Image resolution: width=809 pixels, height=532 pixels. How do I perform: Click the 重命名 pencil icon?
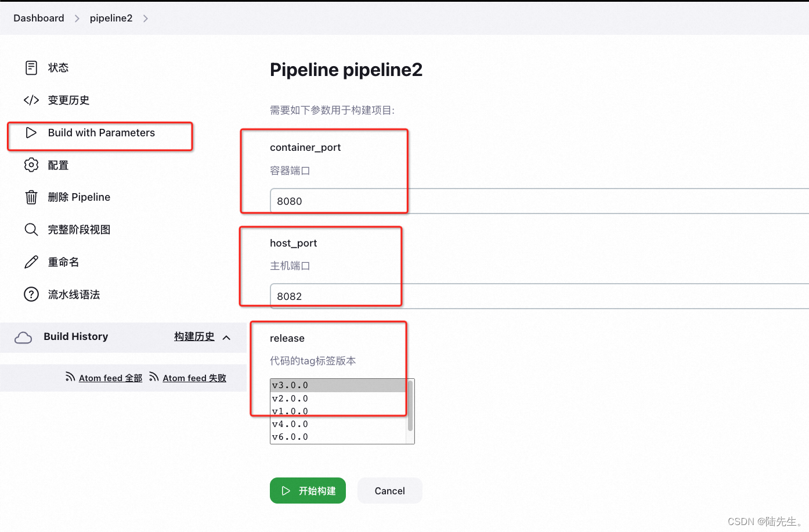31,262
